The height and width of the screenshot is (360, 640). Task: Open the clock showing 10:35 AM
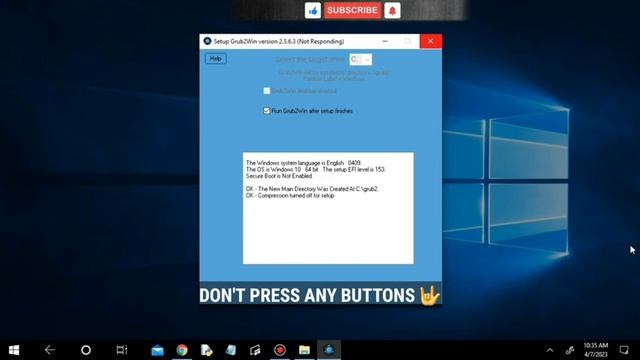pyautogui.click(x=596, y=350)
